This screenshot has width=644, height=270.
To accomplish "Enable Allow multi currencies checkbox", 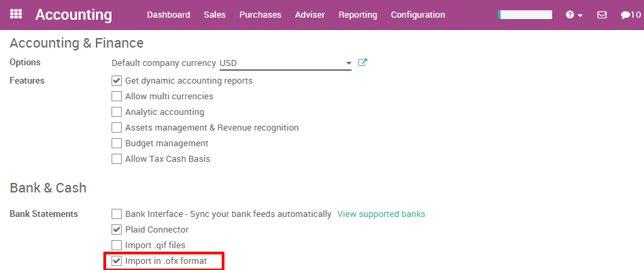I will coord(117,96).
